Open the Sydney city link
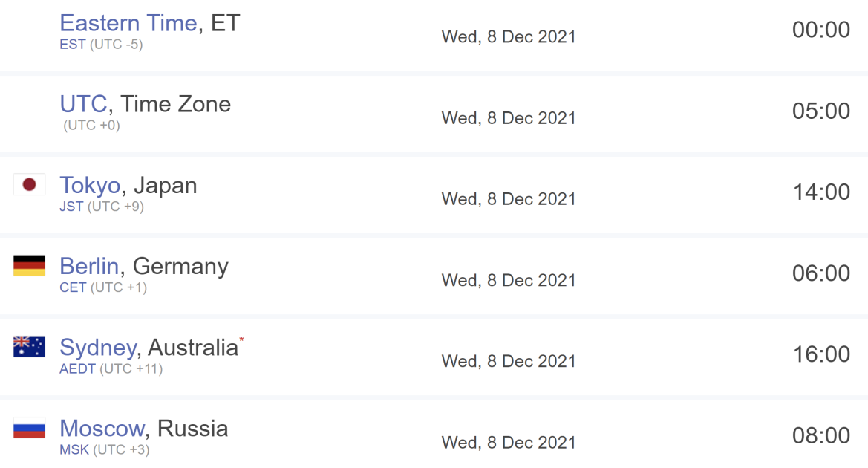 [98, 348]
